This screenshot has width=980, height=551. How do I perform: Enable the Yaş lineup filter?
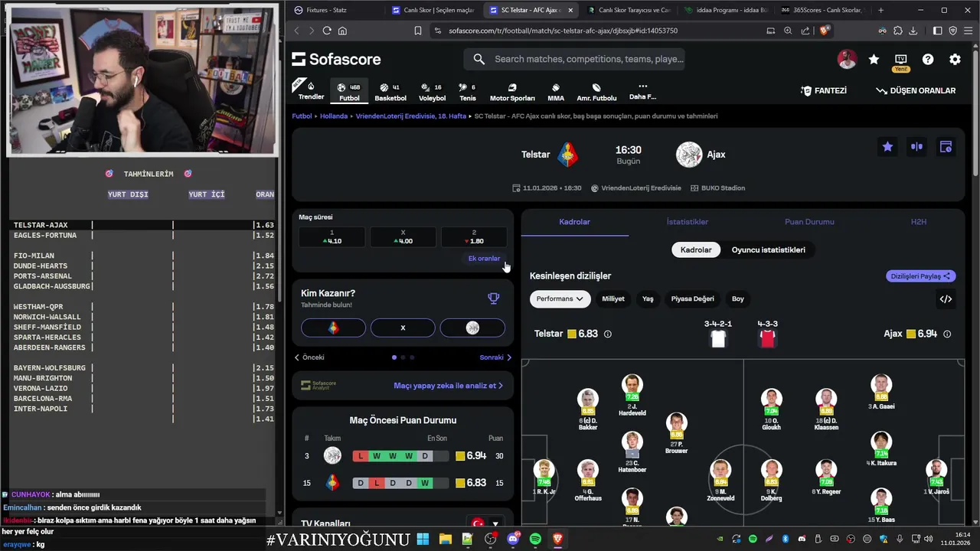pos(648,299)
